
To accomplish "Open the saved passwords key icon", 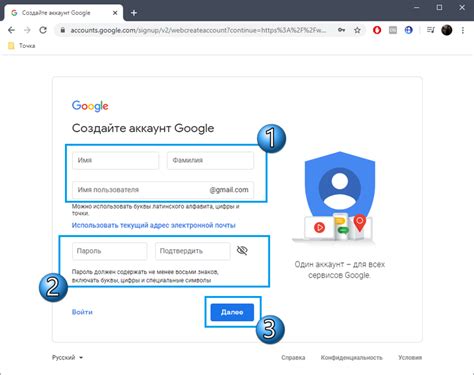I will (341, 30).
